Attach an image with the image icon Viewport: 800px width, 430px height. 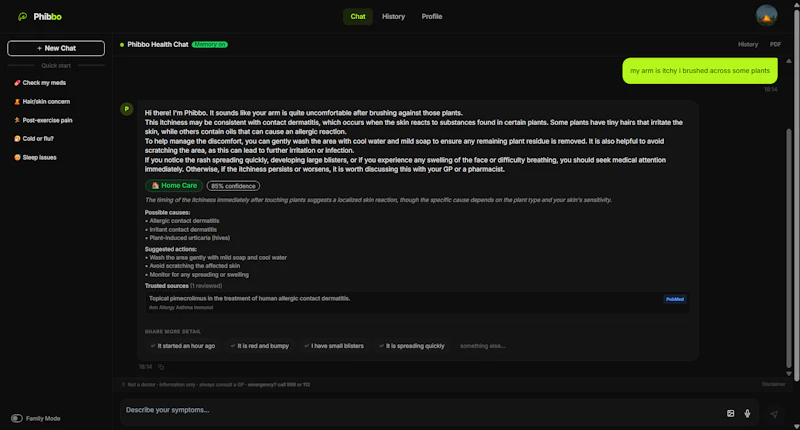point(731,414)
